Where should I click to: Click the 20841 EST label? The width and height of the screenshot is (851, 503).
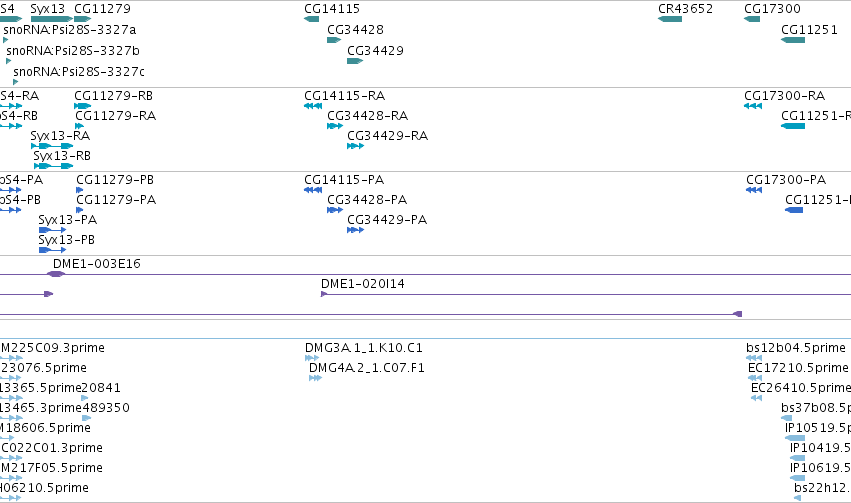(101, 388)
